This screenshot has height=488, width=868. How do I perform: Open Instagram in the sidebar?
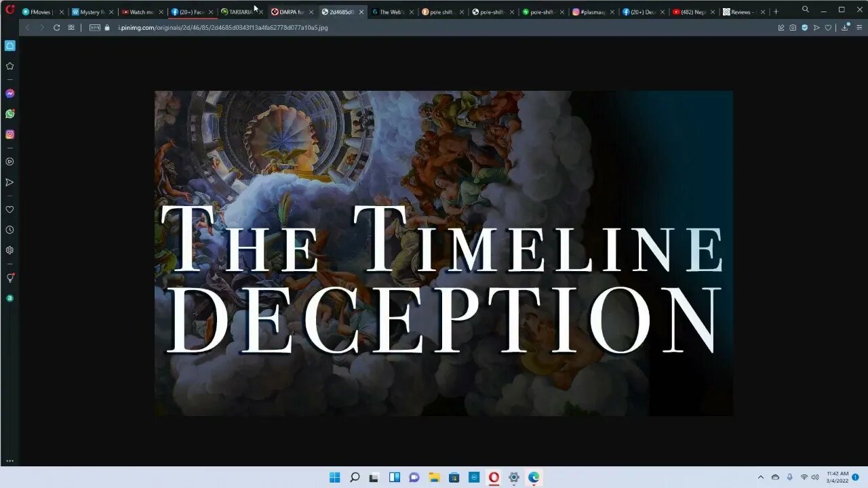[x=9, y=134]
